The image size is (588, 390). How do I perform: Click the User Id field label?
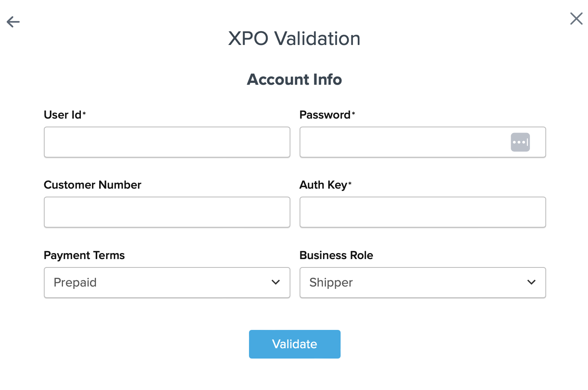[x=63, y=115]
